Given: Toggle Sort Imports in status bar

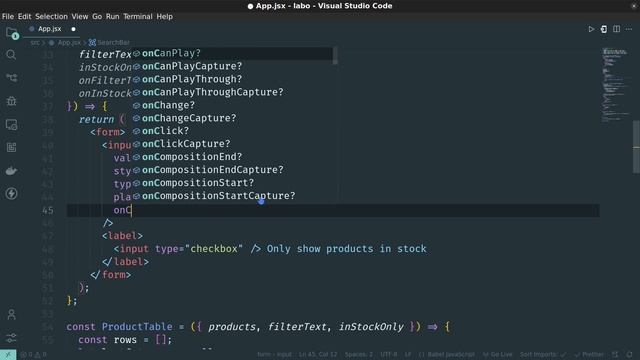Looking at the screenshot, I should tap(543, 355).
